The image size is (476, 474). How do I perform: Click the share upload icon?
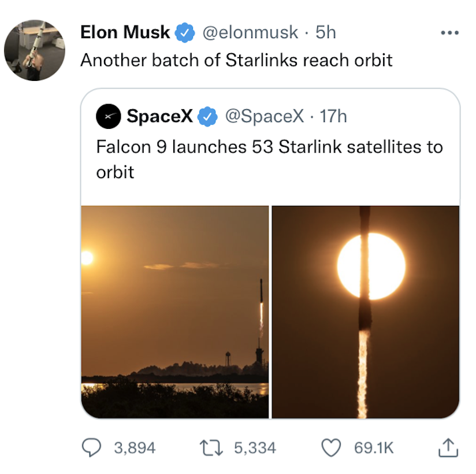point(449,447)
